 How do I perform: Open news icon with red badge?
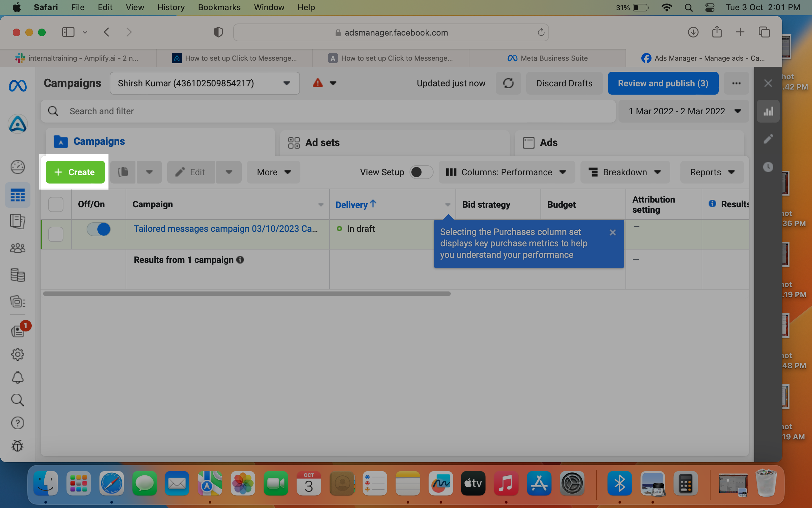18,331
